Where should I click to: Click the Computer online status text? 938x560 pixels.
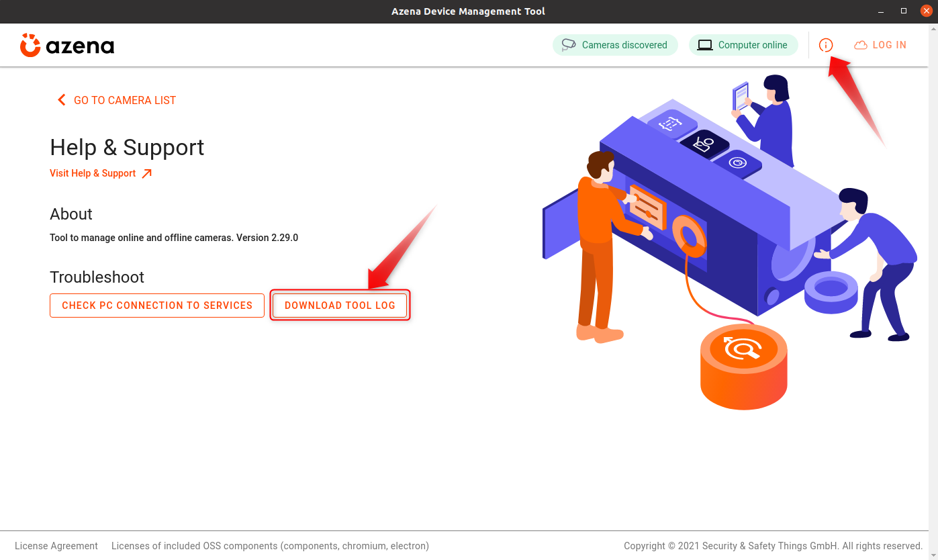(753, 45)
